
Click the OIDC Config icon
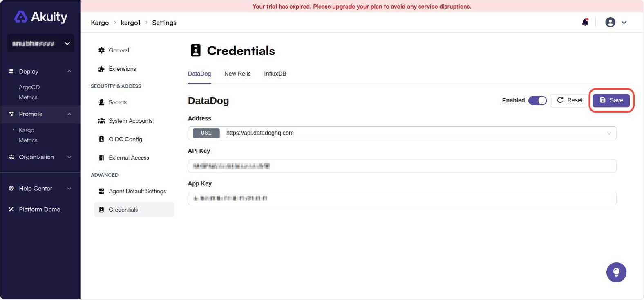[x=101, y=139]
